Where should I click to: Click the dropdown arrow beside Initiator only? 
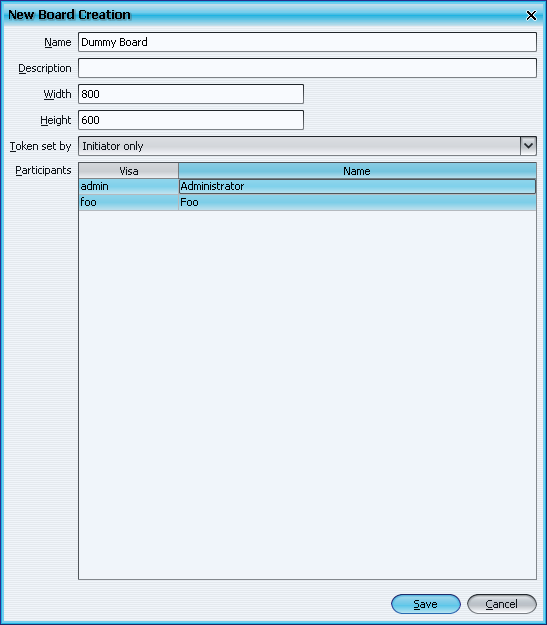point(529,146)
